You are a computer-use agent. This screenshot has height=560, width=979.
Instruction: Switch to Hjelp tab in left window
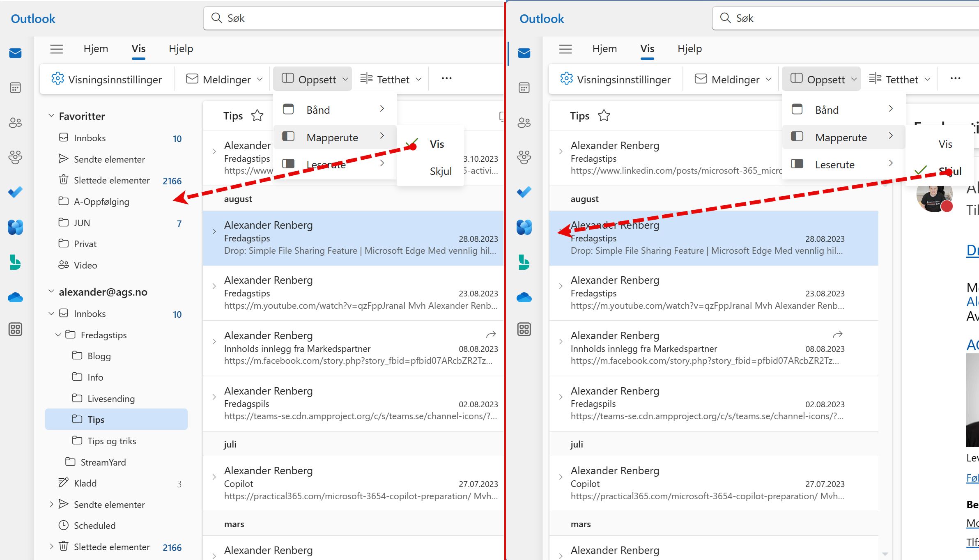point(181,49)
